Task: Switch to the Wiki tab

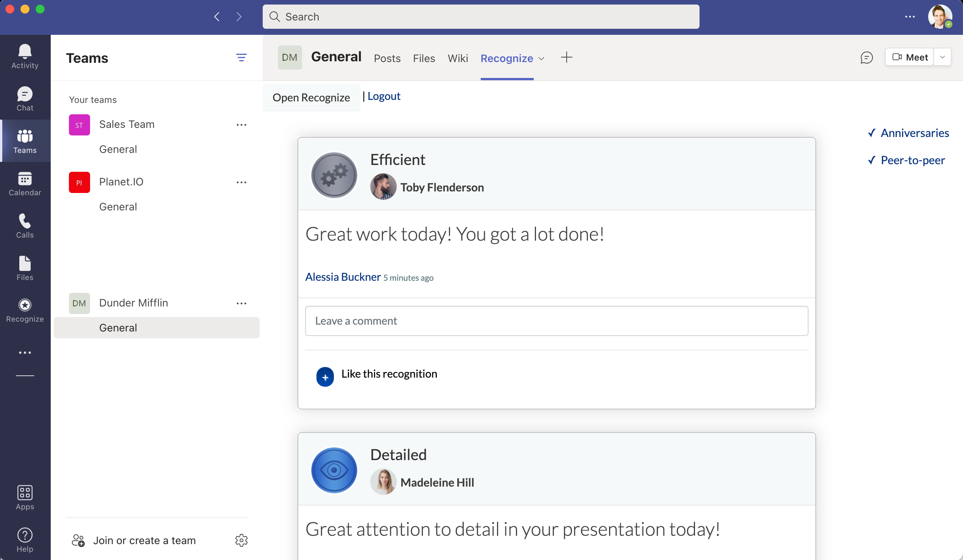Action: (x=458, y=58)
